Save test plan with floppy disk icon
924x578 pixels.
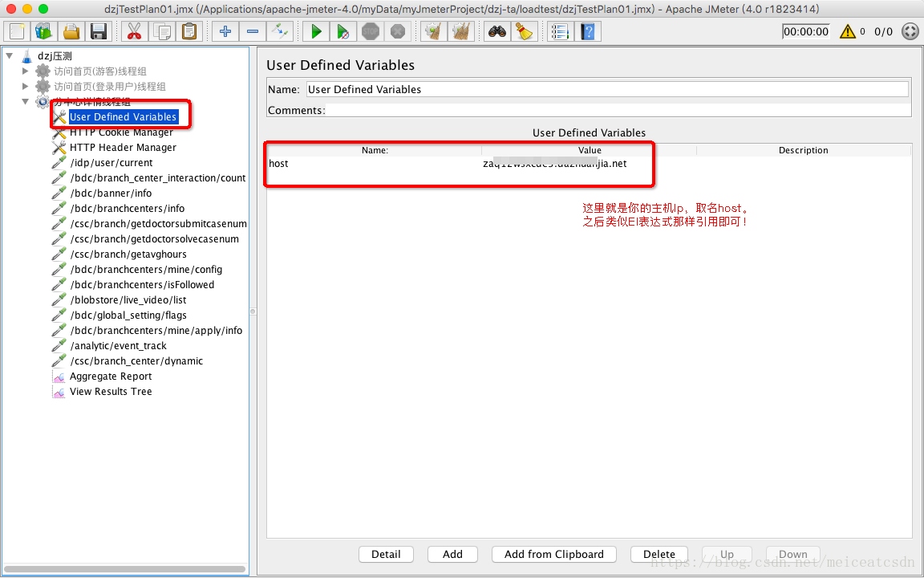click(x=99, y=31)
